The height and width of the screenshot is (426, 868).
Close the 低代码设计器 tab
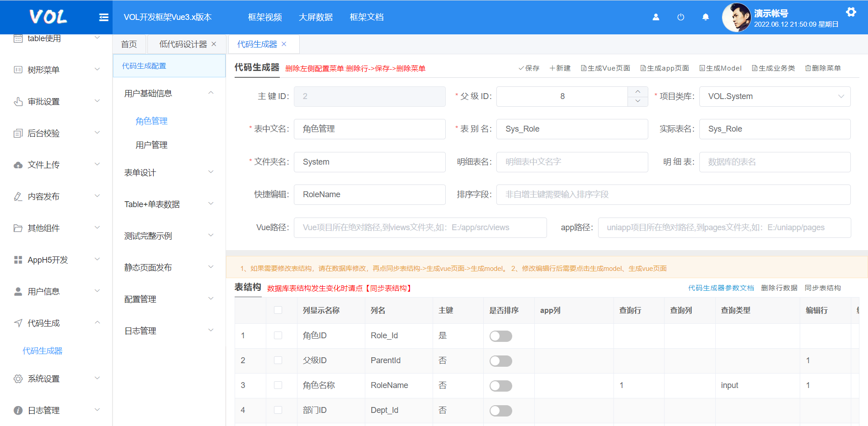tap(214, 44)
